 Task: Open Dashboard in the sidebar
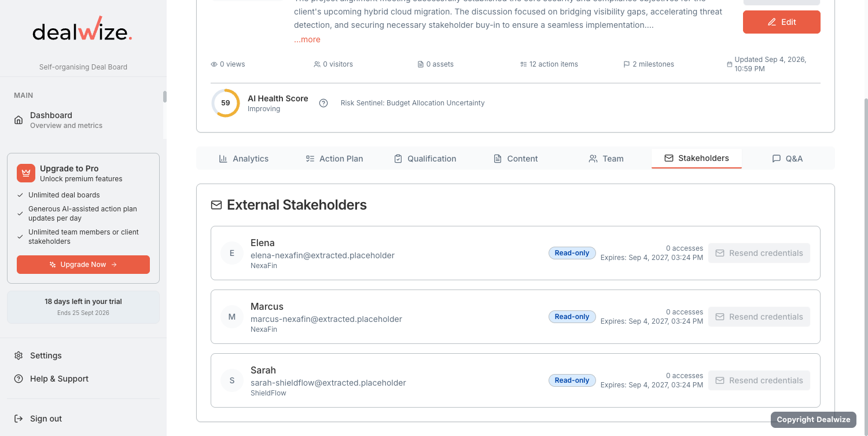(84, 120)
